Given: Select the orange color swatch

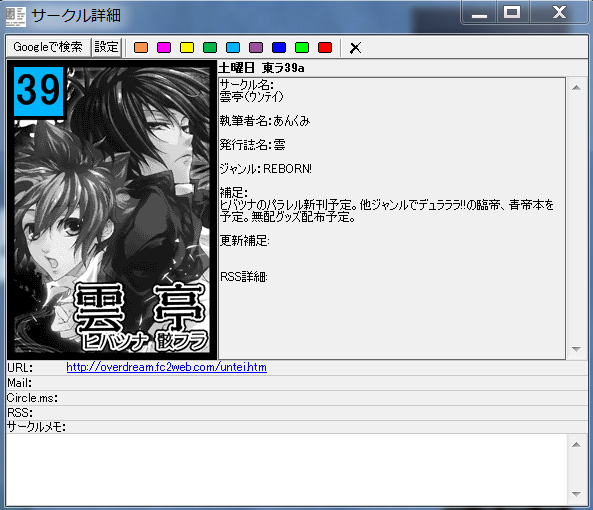Looking at the screenshot, I should (x=141, y=48).
